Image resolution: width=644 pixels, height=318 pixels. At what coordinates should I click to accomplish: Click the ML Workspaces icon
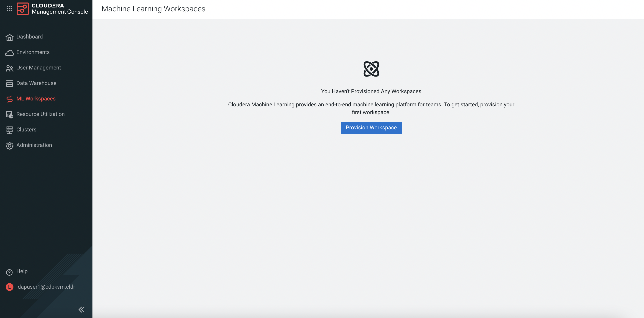[x=10, y=99]
